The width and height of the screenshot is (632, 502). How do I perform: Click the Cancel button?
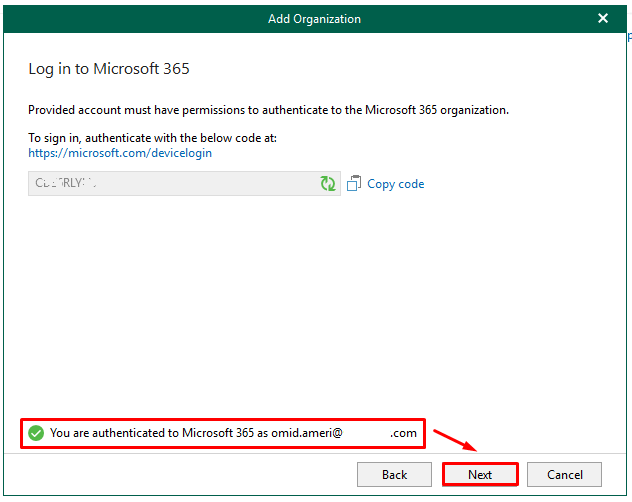tap(564, 475)
